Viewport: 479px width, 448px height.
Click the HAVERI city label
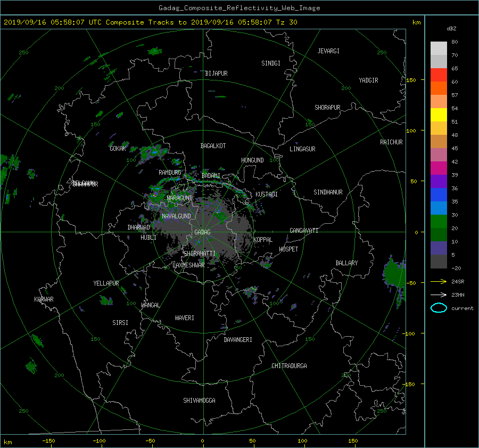[x=185, y=318]
